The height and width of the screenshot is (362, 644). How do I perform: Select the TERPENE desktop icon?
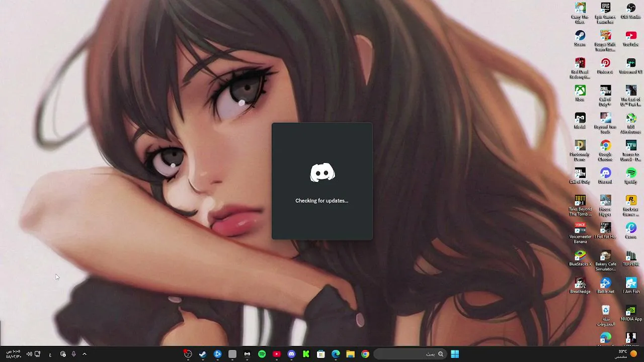pos(631,258)
